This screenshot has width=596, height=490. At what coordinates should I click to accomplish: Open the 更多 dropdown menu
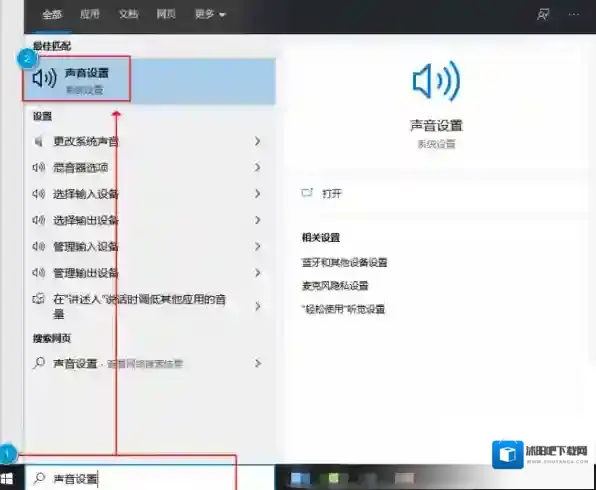(210, 14)
